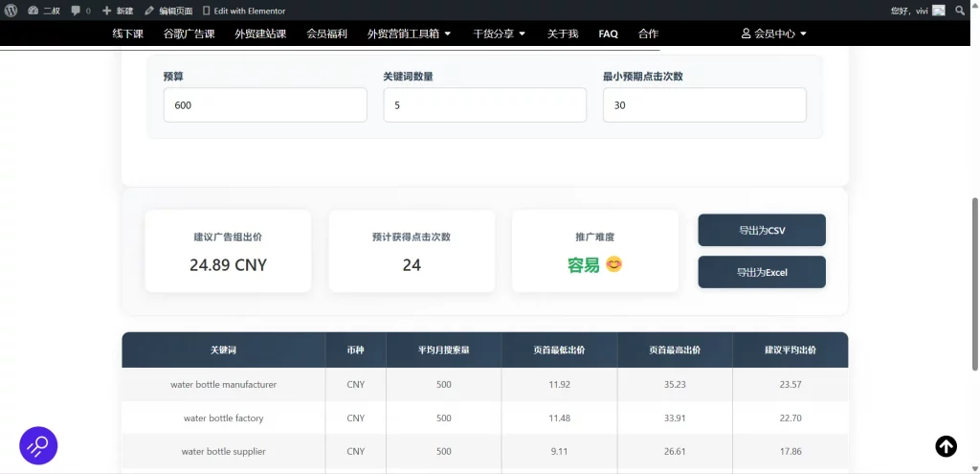Open the 外贸建站课 menu item
Viewport: 980px width, 474px height.
coord(260,34)
